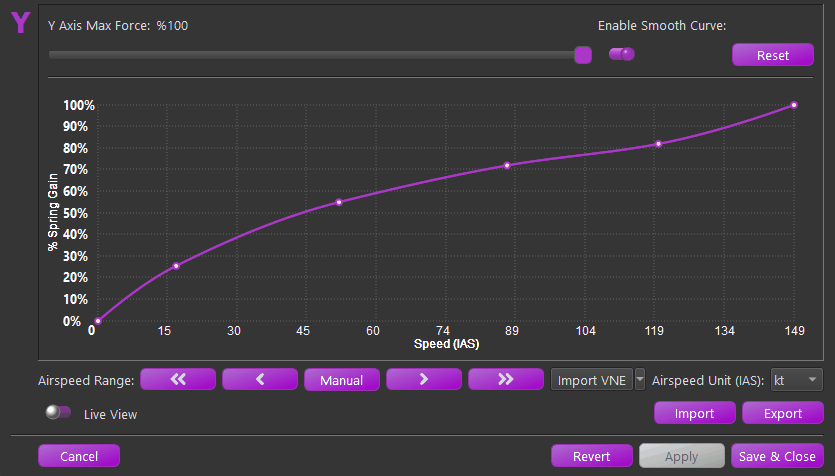Viewport: 835px width, 476px height.
Task: Toggle the Enable Smooth Curve switch
Action: point(622,54)
